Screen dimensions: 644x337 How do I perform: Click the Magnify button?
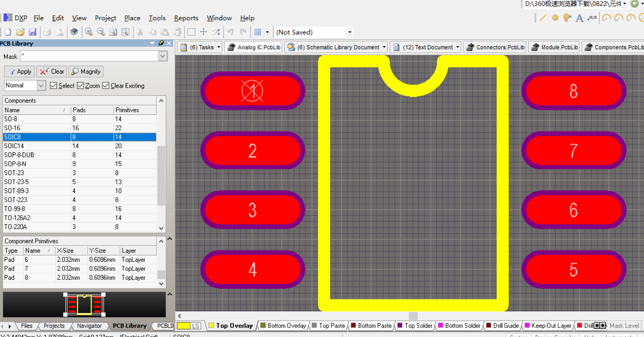tap(86, 71)
